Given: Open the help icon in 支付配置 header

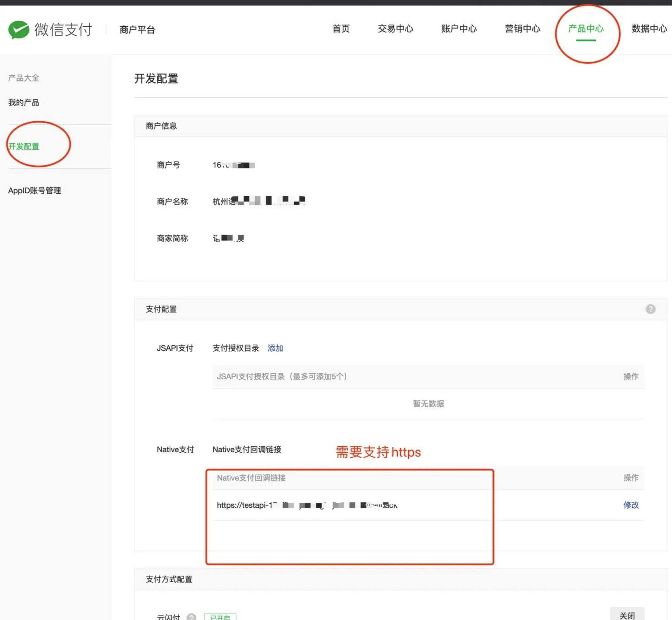Looking at the screenshot, I should tap(650, 309).
